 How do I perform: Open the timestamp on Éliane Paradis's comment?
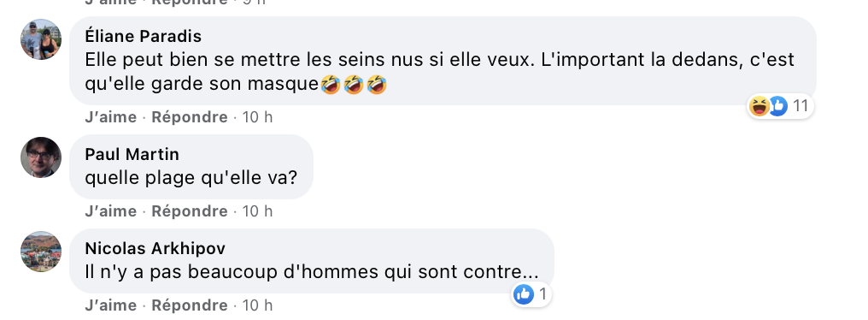pyautogui.click(x=257, y=117)
